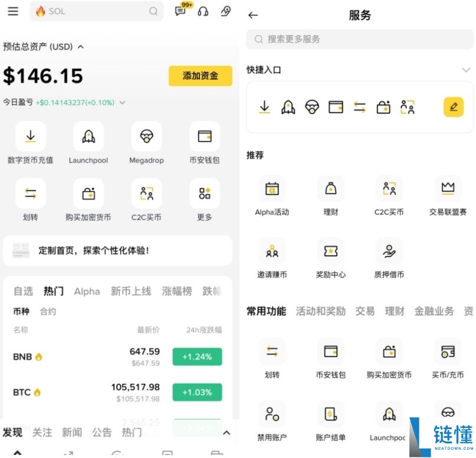Select 理财 category tab in services
Screen dimensions: 476x458
395,311
